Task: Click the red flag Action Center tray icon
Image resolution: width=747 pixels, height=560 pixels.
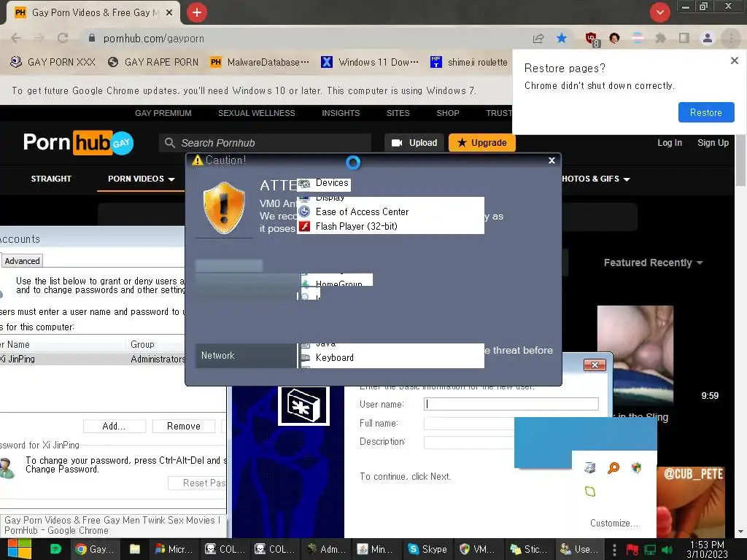Action: coord(632,550)
